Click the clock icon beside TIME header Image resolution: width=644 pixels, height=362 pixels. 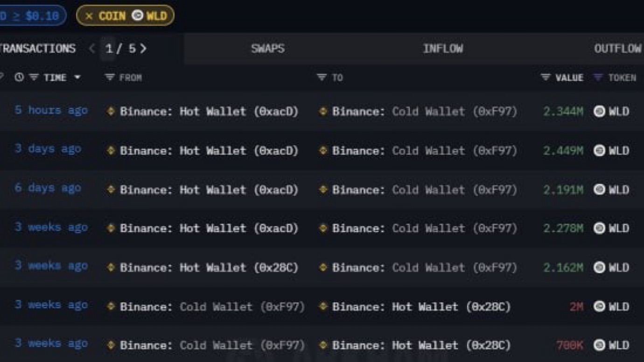[19, 77]
